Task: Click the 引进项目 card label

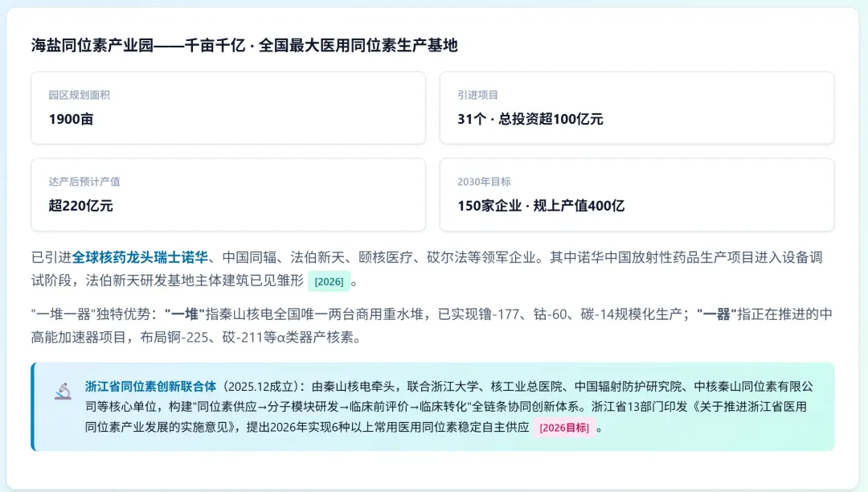Action: 477,95
